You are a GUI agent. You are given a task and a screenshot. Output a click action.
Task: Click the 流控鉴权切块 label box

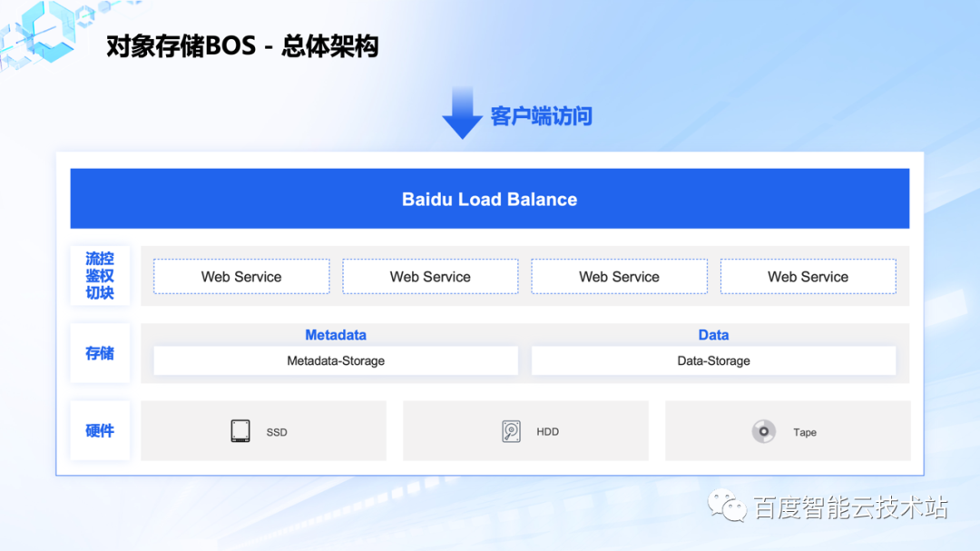tap(100, 276)
